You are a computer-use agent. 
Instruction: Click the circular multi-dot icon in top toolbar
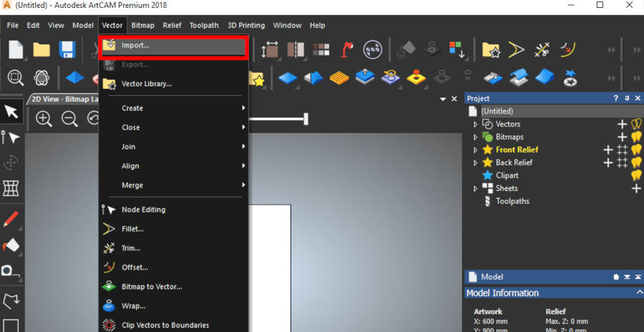click(x=373, y=49)
